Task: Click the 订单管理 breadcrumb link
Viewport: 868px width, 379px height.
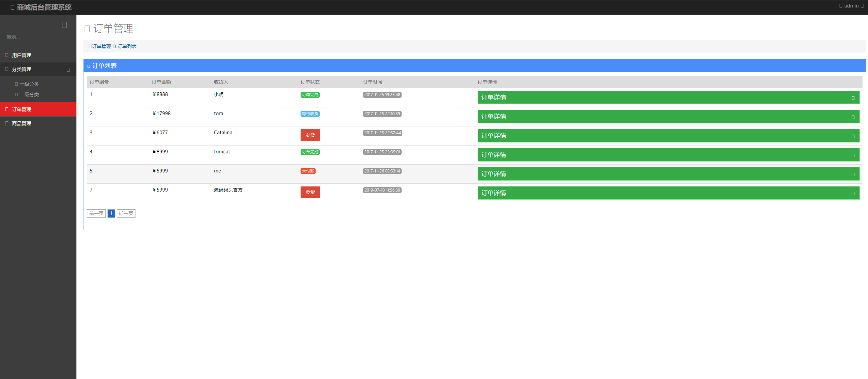Action: (x=101, y=46)
